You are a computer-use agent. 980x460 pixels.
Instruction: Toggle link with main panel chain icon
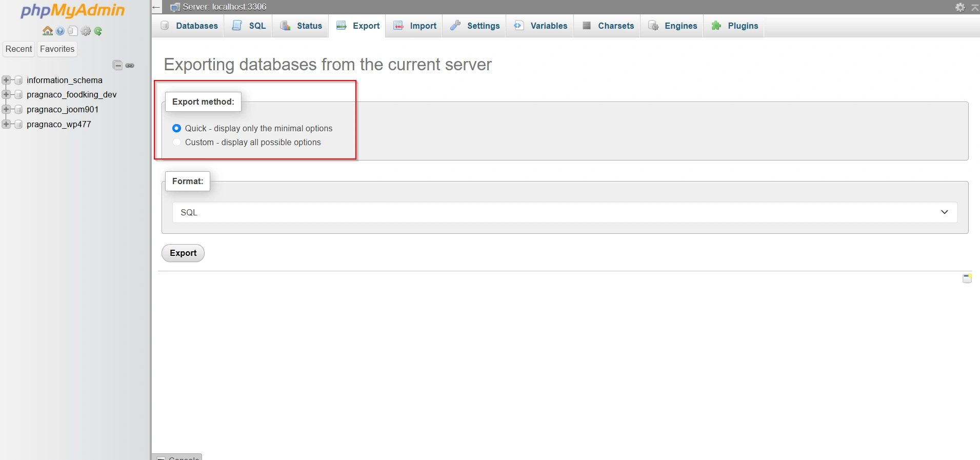pos(130,66)
